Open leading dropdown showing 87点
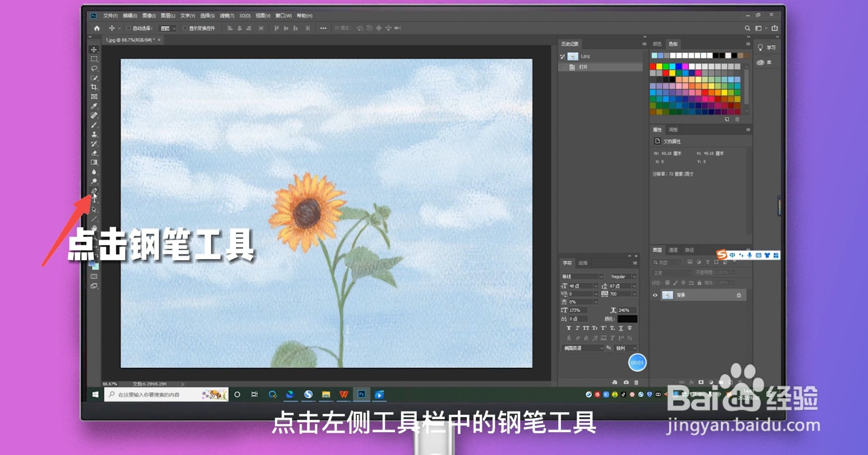This screenshot has height=455, width=868. click(x=623, y=286)
